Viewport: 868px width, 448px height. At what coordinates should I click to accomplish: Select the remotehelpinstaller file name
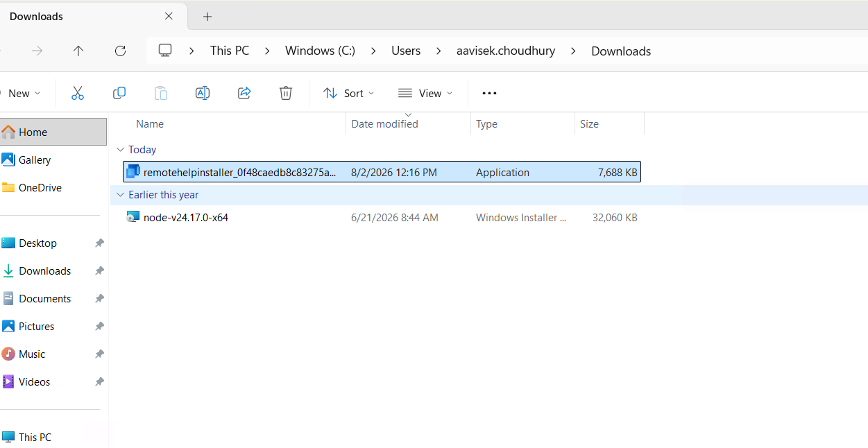click(240, 172)
